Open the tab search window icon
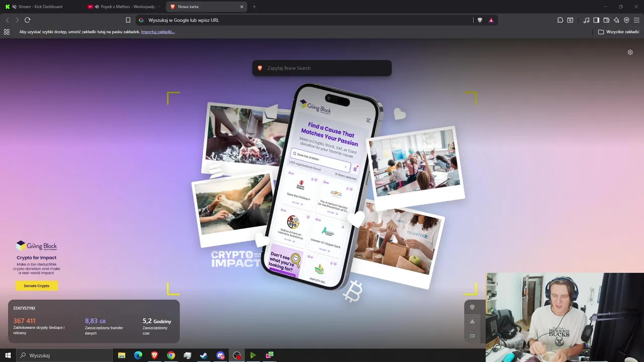The image size is (644, 362). (x=570, y=20)
